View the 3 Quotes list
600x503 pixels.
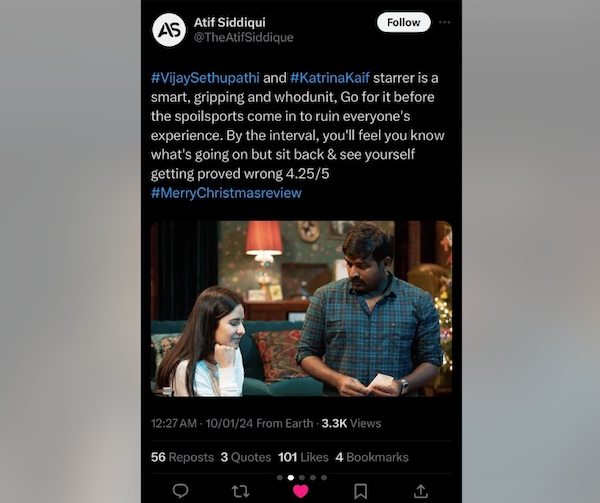click(246, 457)
